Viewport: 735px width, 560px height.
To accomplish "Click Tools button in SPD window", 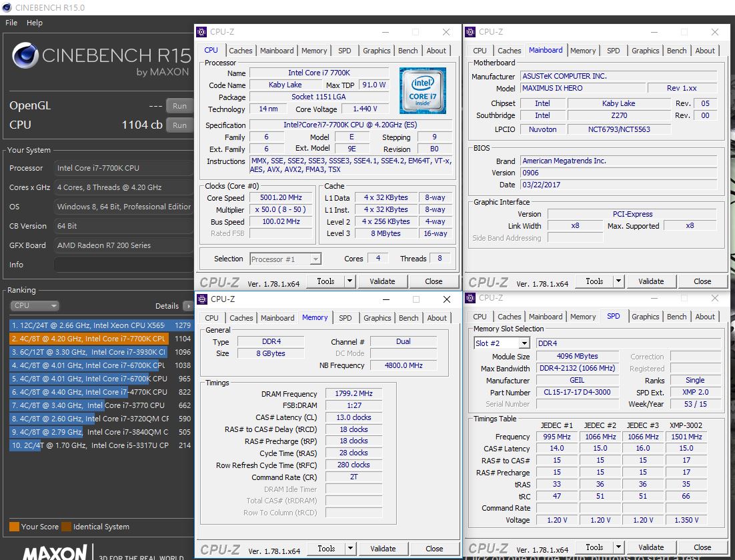I will 594,547.
